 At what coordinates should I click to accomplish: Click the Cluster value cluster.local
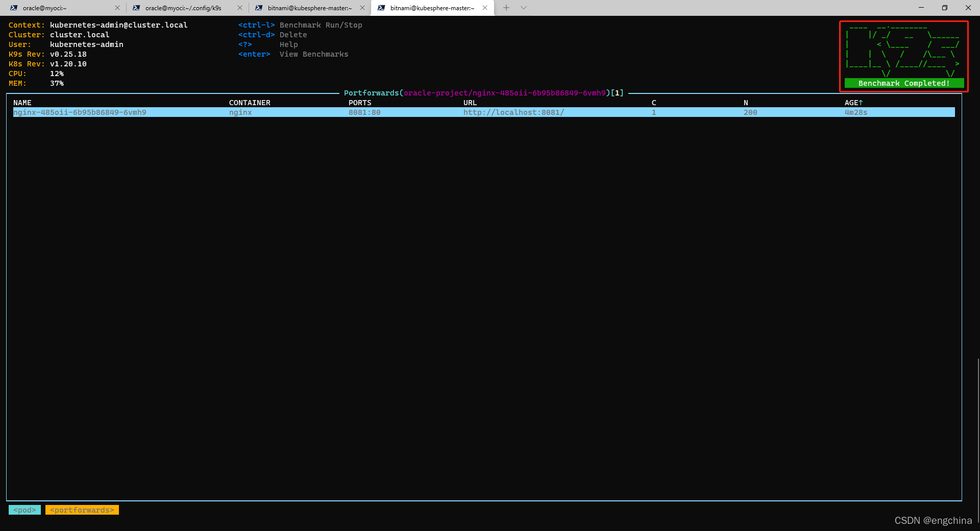click(80, 35)
